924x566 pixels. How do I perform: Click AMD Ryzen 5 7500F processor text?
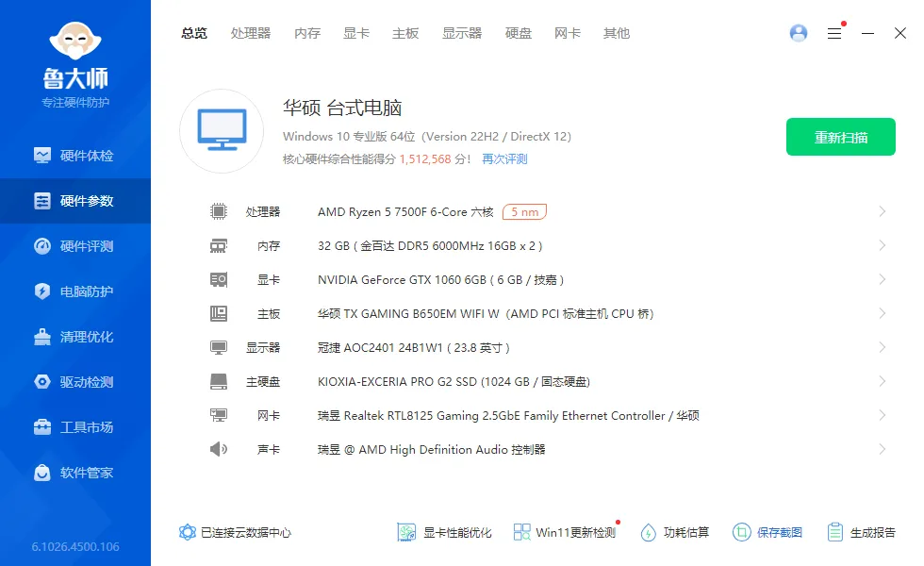click(x=405, y=211)
